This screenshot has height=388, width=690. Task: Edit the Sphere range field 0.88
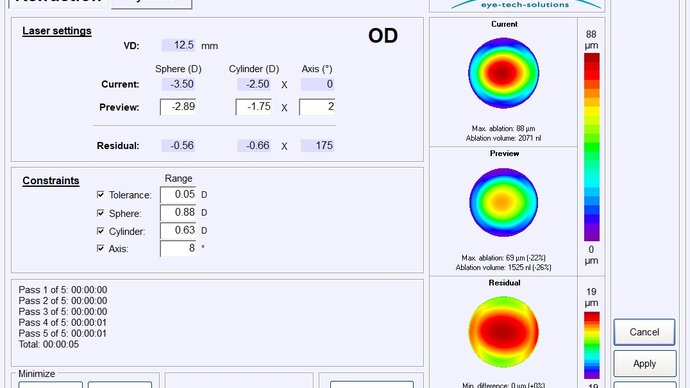point(178,212)
